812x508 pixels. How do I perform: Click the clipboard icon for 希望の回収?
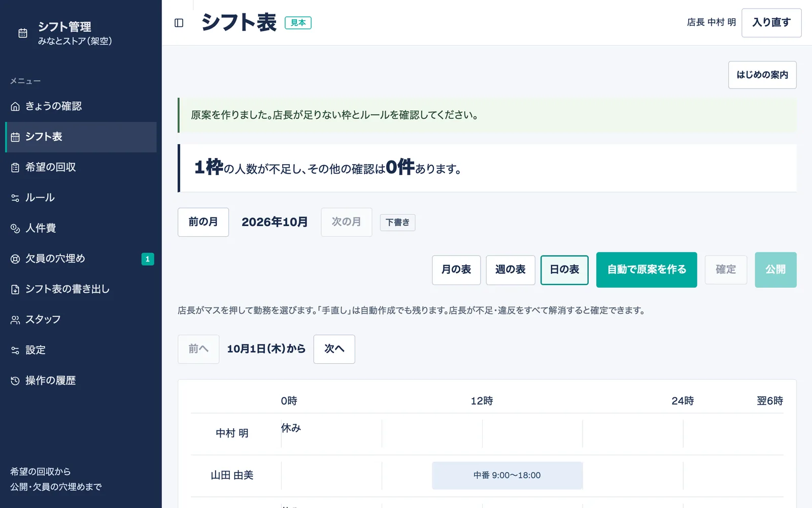point(15,168)
